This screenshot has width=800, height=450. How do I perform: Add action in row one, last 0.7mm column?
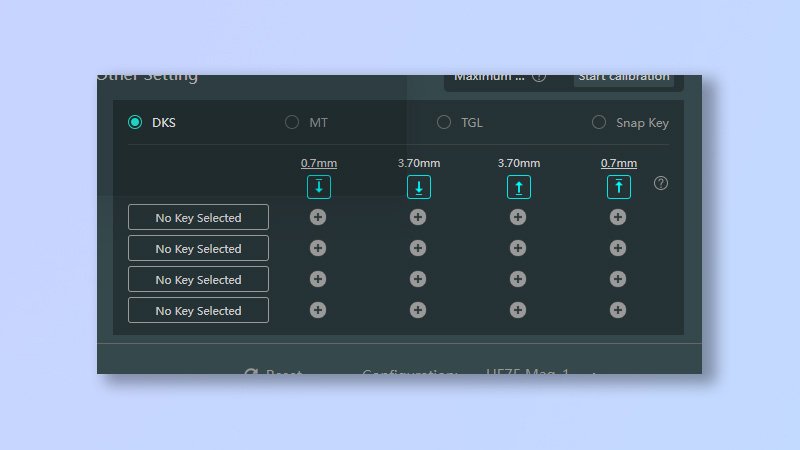[x=618, y=217]
